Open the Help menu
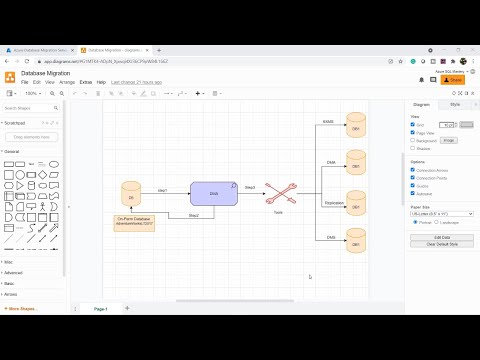480x360 pixels. pyautogui.click(x=101, y=82)
